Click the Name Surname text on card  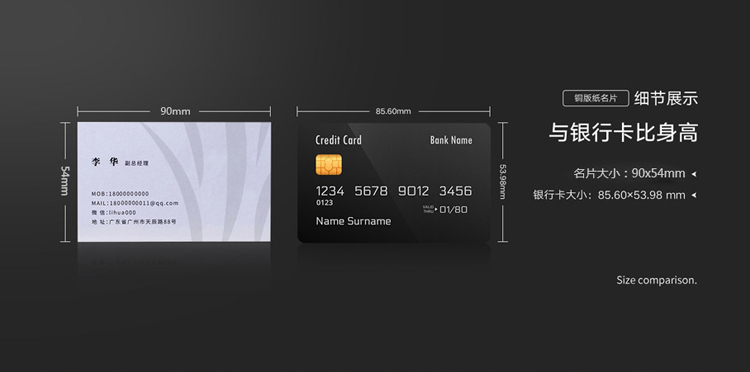[353, 221]
